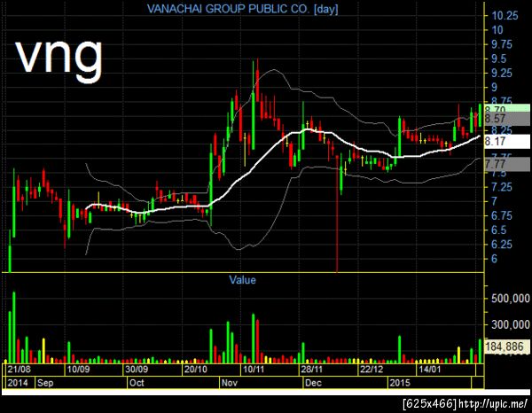Click the white 8.17 moving average tag
The width and height of the screenshot is (532, 413).
[x=507, y=142]
